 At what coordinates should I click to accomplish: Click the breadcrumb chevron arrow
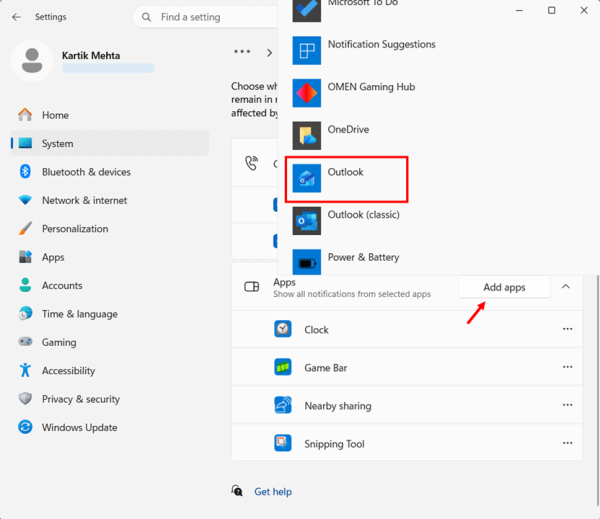(x=269, y=52)
